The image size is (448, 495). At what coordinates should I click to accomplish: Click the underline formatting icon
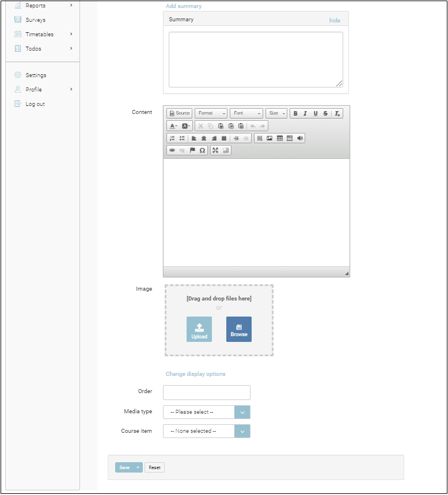[x=315, y=113]
